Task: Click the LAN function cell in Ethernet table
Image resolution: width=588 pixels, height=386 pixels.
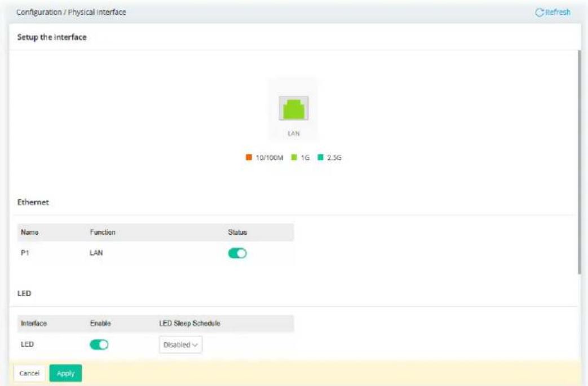Action: [x=96, y=253]
